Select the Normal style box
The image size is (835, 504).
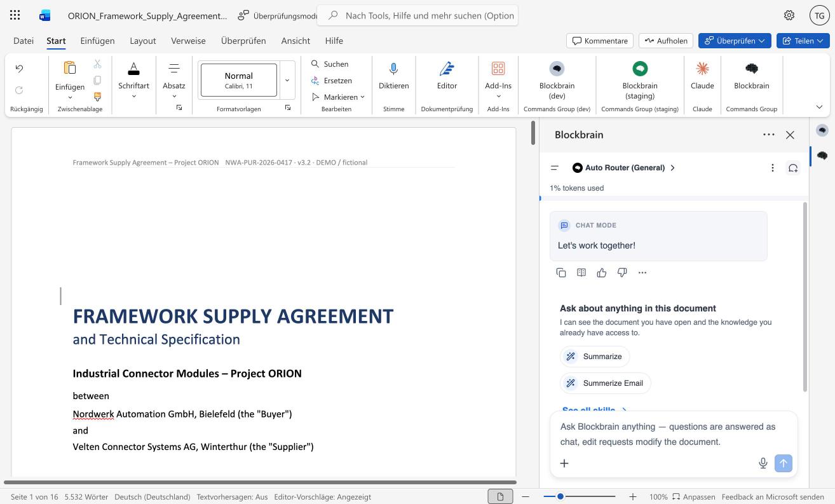coord(239,80)
